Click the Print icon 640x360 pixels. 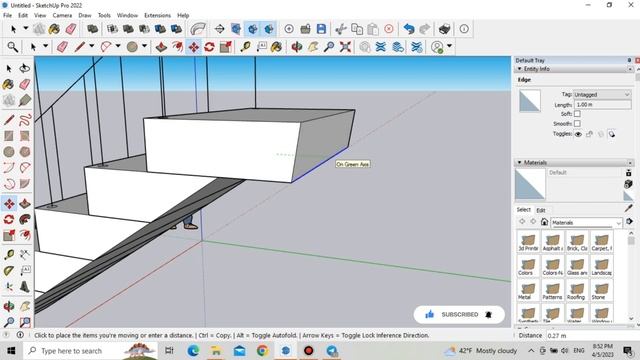(444, 29)
